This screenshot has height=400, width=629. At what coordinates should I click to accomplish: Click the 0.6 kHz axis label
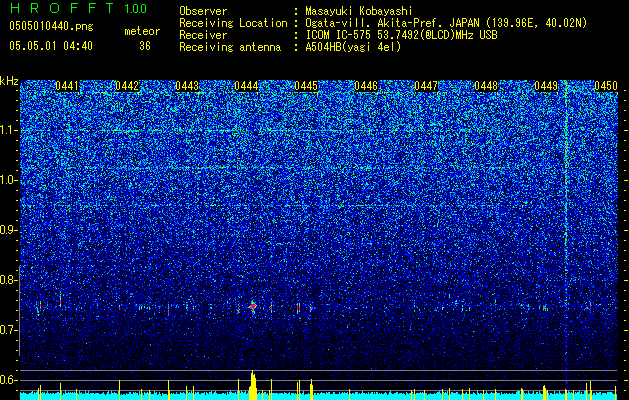[x=7, y=380]
